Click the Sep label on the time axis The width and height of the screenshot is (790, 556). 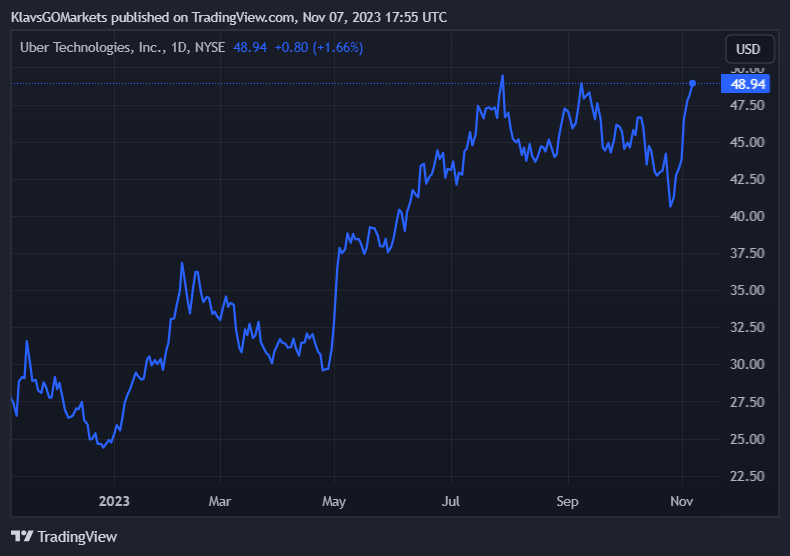pos(567,502)
